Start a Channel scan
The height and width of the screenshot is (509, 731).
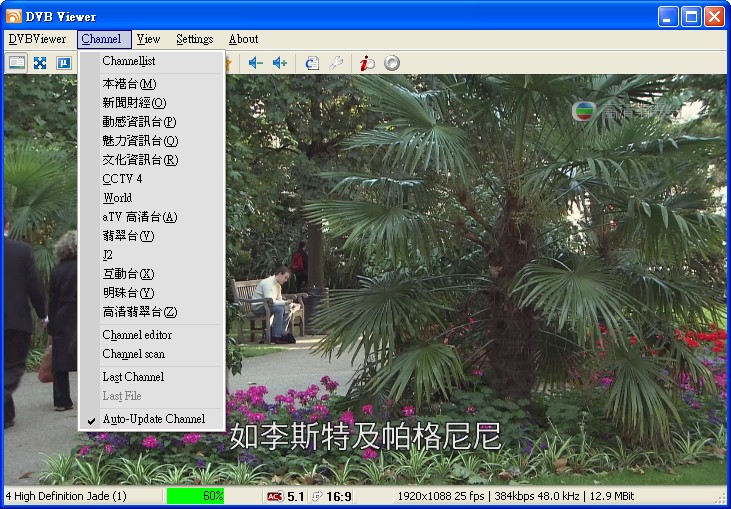point(133,354)
